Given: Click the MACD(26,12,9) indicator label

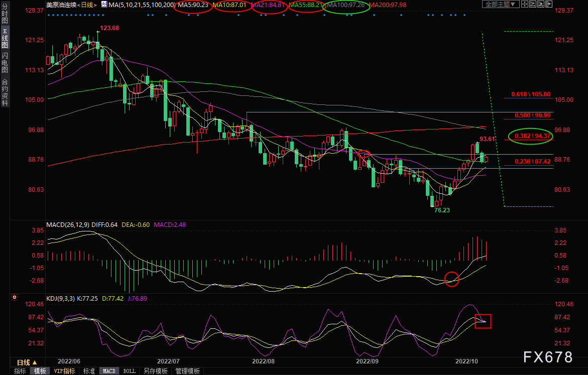Looking at the screenshot, I should coord(68,224).
